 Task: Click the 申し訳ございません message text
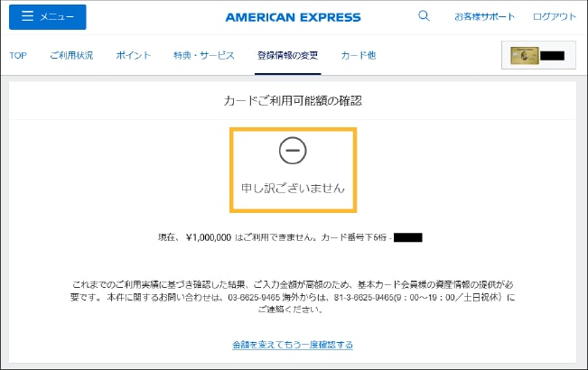[x=293, y=188]
